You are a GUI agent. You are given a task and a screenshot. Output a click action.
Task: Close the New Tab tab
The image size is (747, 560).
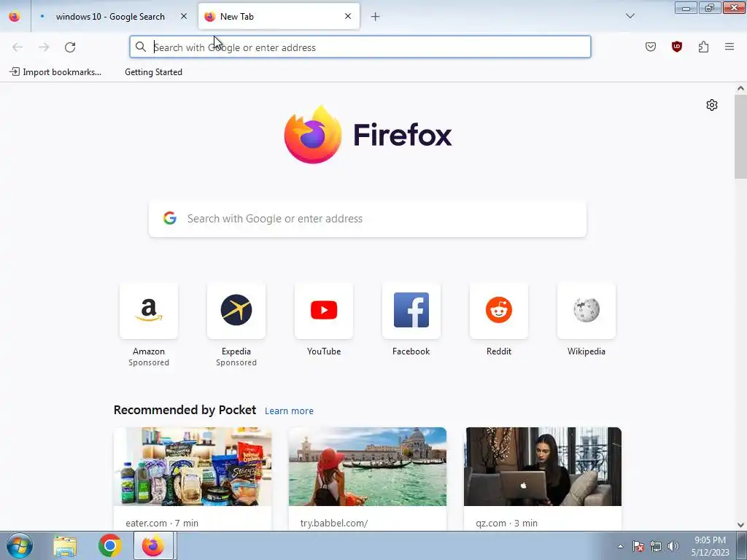(348, 17)
